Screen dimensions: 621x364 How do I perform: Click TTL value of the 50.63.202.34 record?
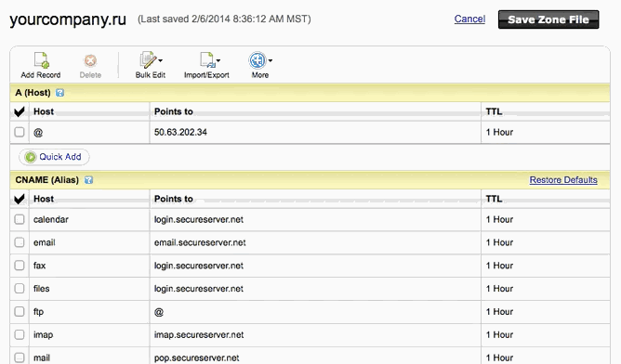(x=499, y=132)
